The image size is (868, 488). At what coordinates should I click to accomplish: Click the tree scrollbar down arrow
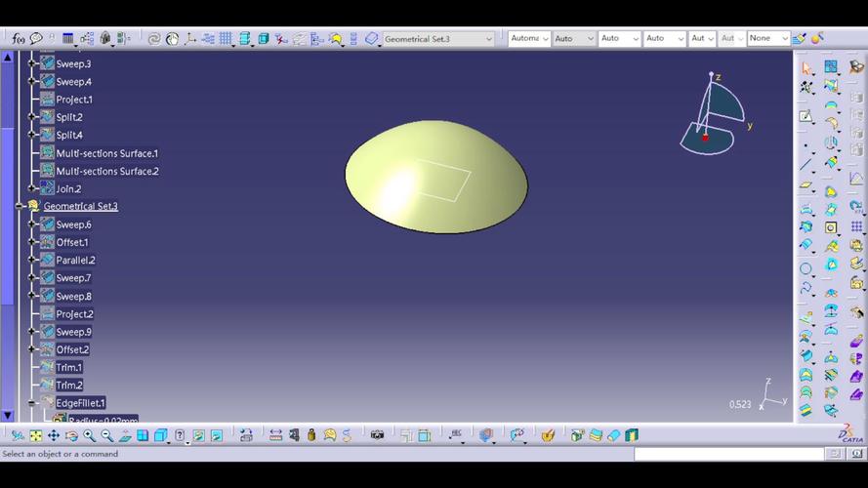(x=7, y=415)
